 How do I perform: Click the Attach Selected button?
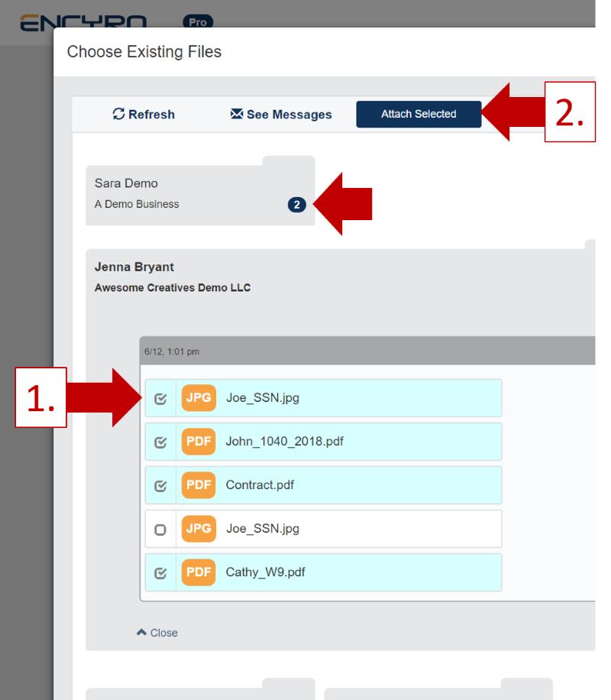pos(419,115)
